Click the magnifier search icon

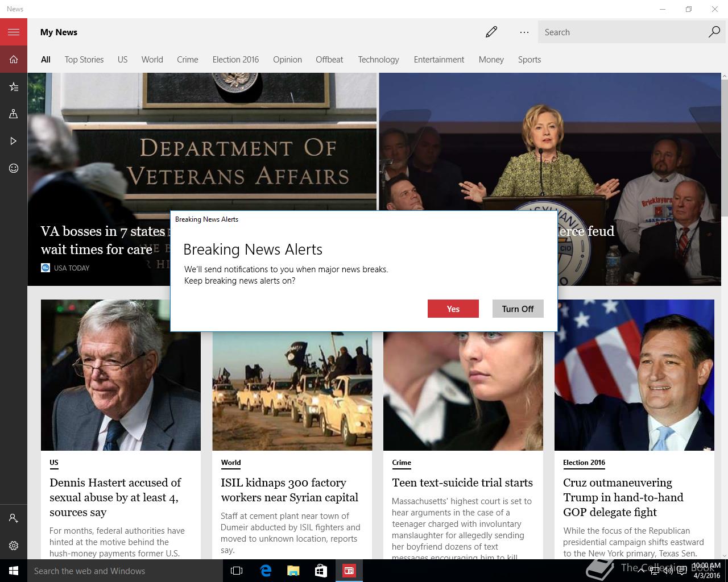pyautogui.click(x=714, y=32)
